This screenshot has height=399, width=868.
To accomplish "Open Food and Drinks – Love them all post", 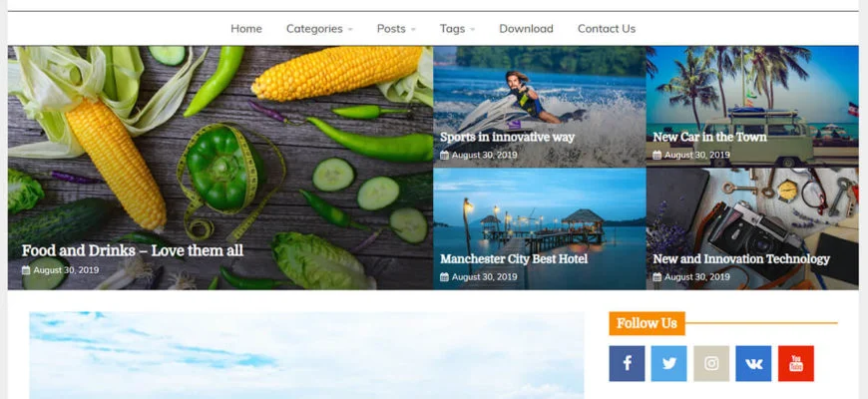I will pos(133,250).
